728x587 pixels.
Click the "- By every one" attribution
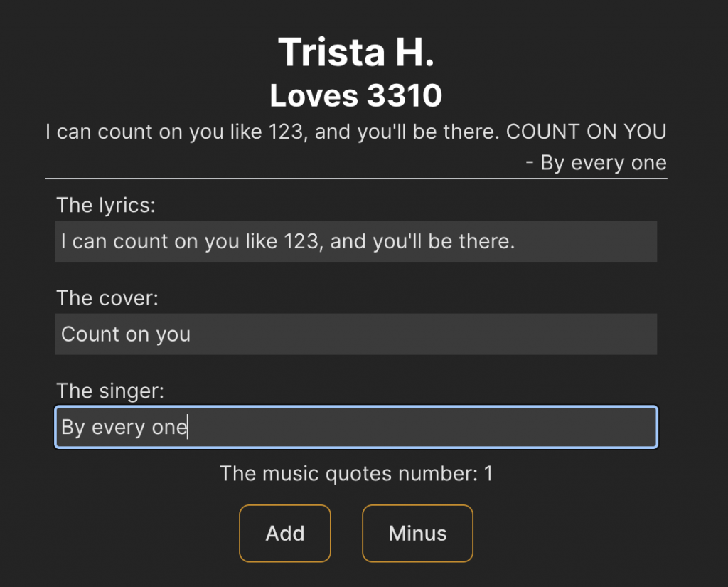[x=596, y=163]
